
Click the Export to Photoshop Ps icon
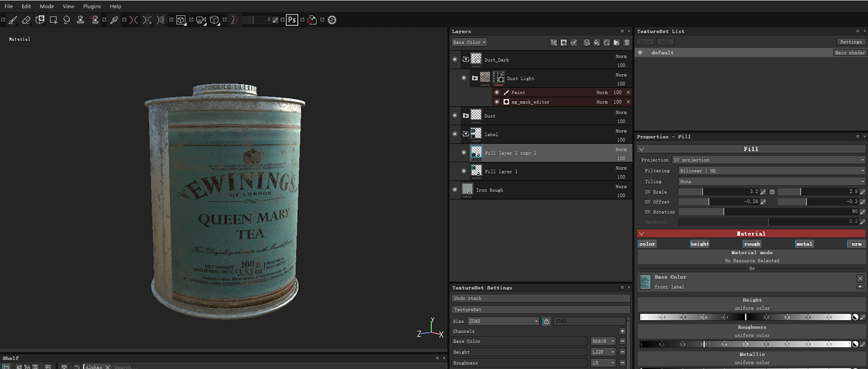[x=292, y=20]
